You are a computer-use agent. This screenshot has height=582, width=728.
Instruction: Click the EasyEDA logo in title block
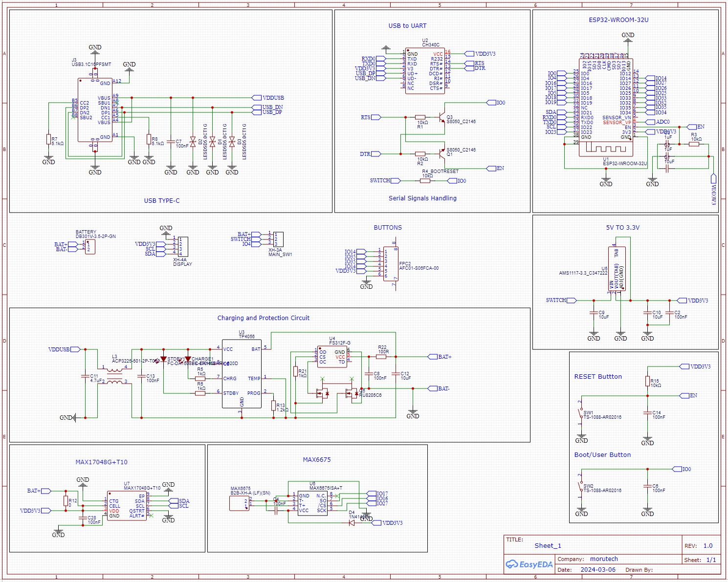pyautogui.click(x=529, y=564)
